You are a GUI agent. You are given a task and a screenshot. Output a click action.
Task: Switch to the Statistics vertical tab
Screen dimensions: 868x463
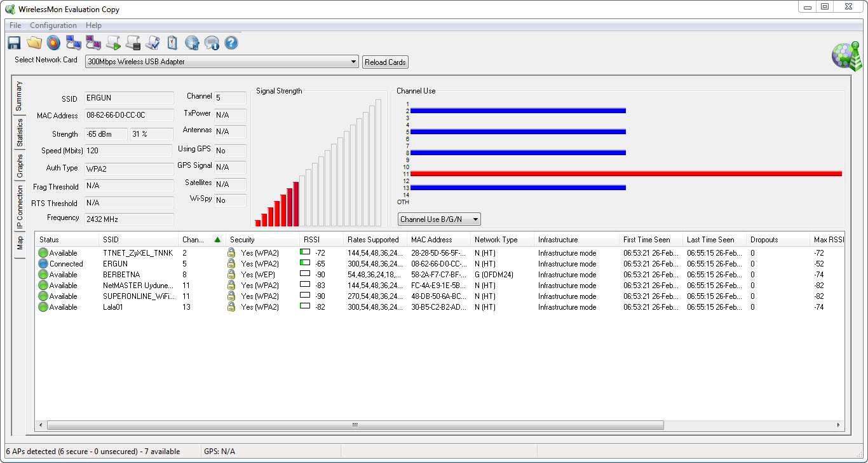[x=19, y=132]
